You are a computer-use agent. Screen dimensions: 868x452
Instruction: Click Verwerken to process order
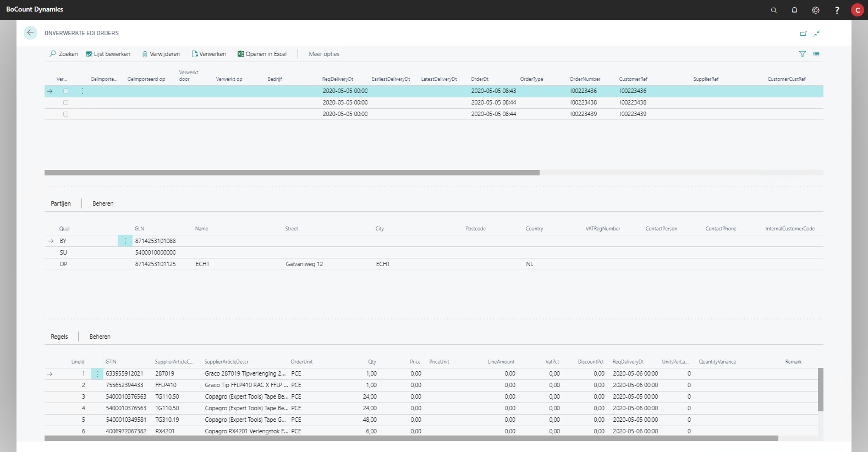pos(208,54)
